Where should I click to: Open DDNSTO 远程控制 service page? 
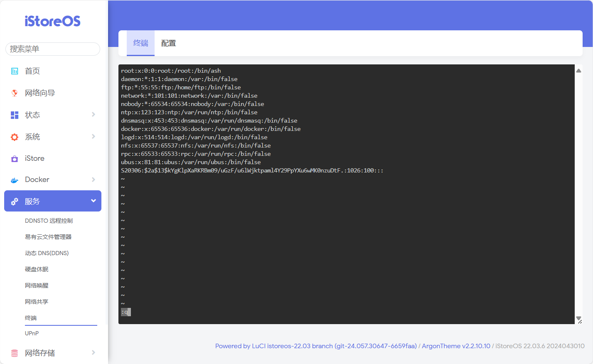point(49,221)
